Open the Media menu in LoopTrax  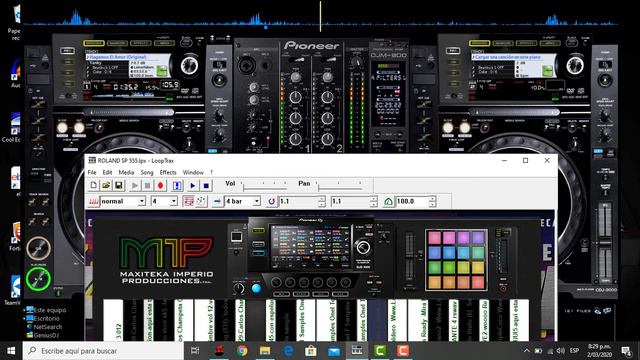[126, 172]
